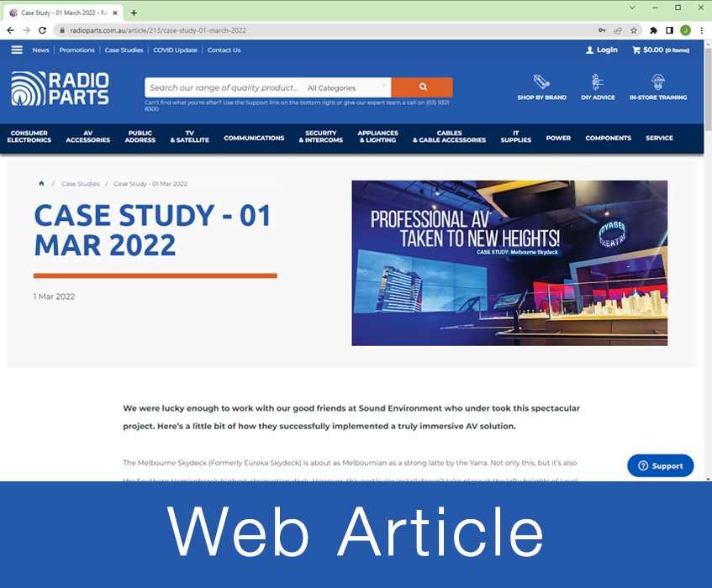Open the DIY Advice icon
This screenshot has width=712, height=588.
pyautogui.click(x=598, y=82)
